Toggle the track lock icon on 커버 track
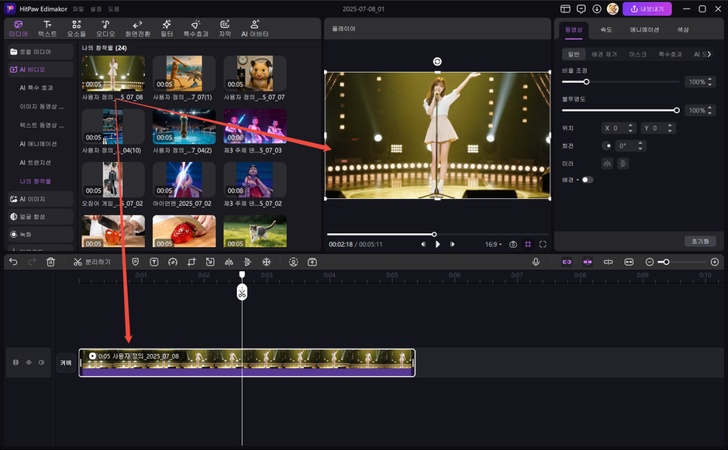 (x=16, y=362)
